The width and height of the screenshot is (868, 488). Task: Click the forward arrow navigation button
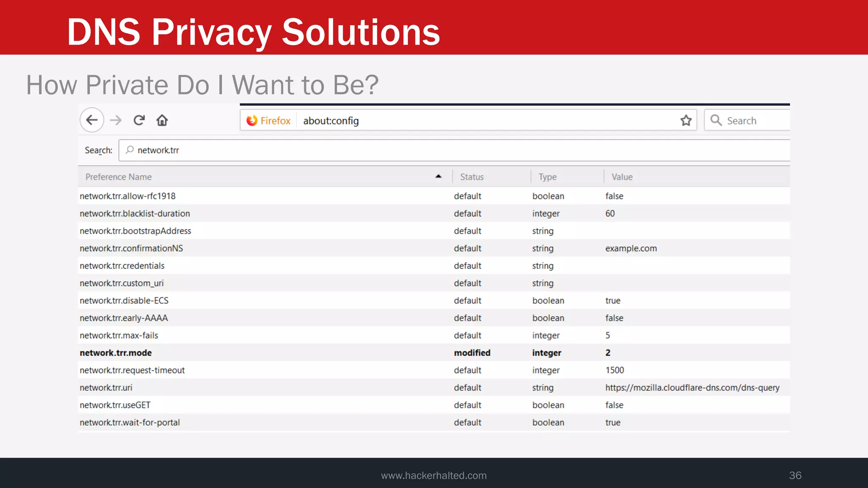pyautogui.click(x=116, y=120)
